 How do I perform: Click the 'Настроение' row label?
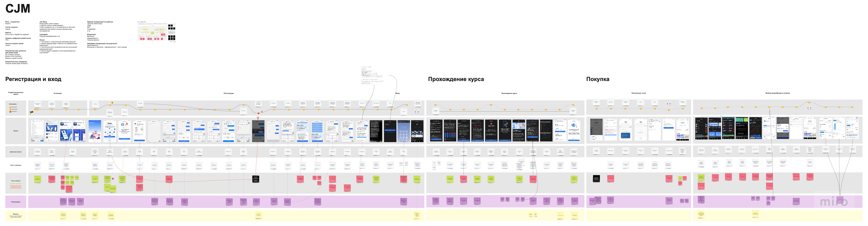[13, 104]
